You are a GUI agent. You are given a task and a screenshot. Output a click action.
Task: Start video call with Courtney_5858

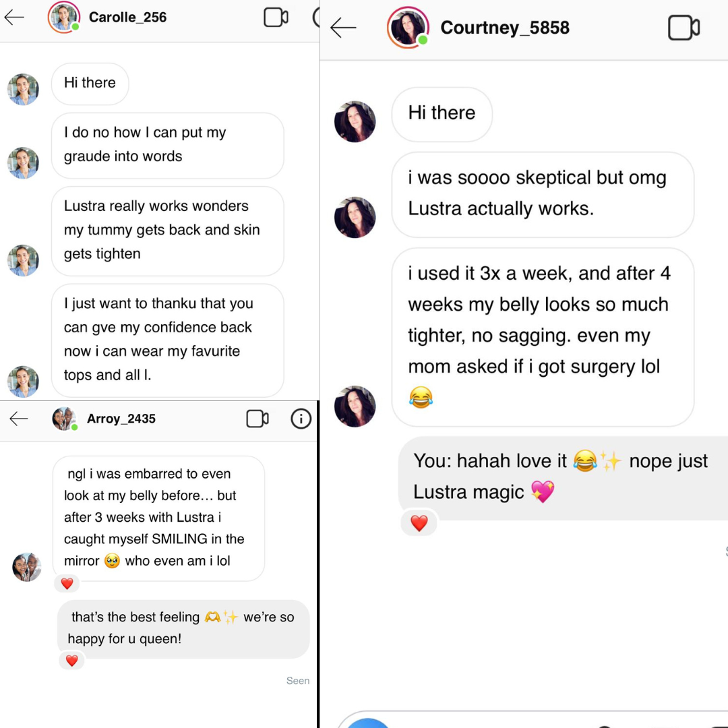[684, 28]
